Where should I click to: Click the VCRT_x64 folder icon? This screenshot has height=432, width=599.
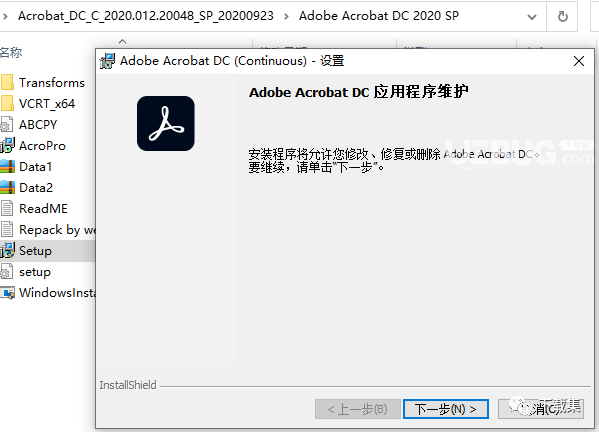click(7, 104)
